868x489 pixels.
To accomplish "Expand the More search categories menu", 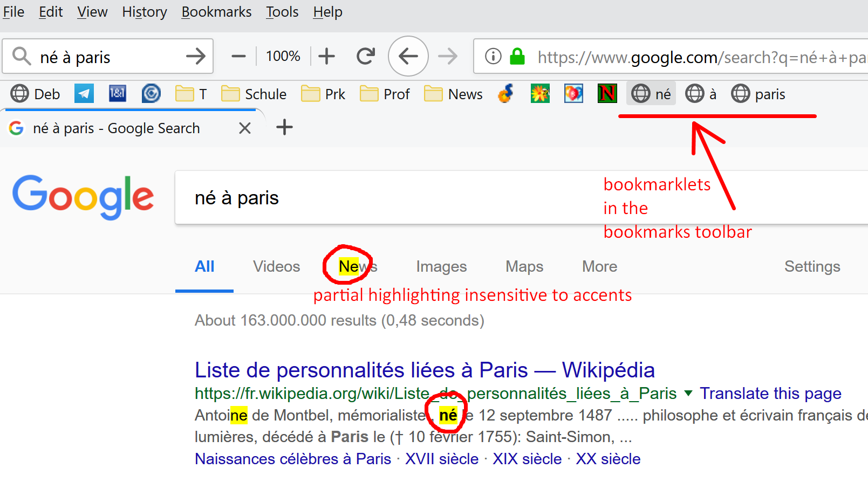I will (599, 266).
